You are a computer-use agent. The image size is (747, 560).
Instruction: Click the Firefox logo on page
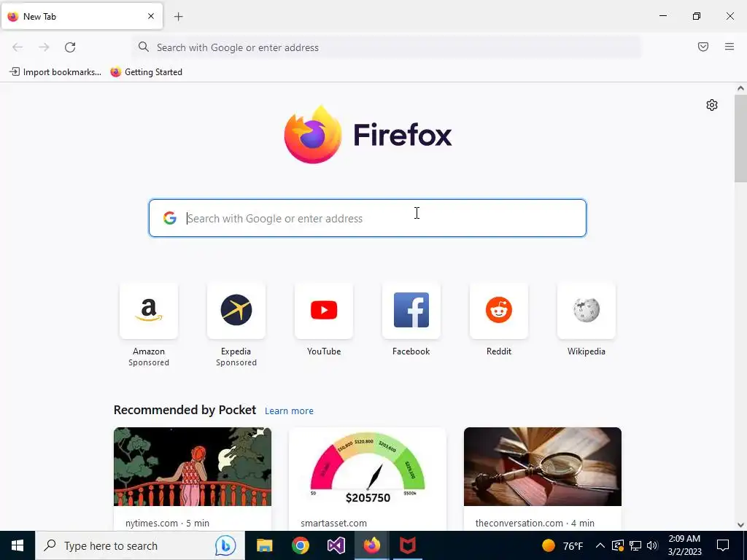(368, 135)
